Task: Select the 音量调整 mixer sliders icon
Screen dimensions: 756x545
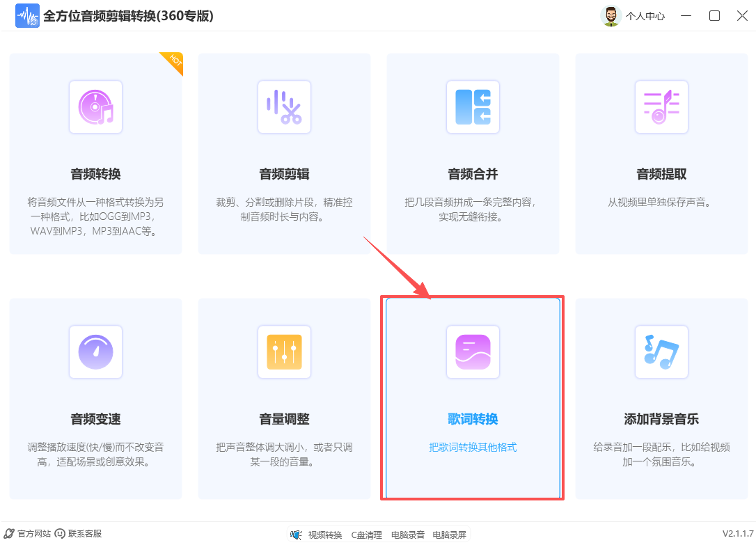Action: tap(284, 352)
